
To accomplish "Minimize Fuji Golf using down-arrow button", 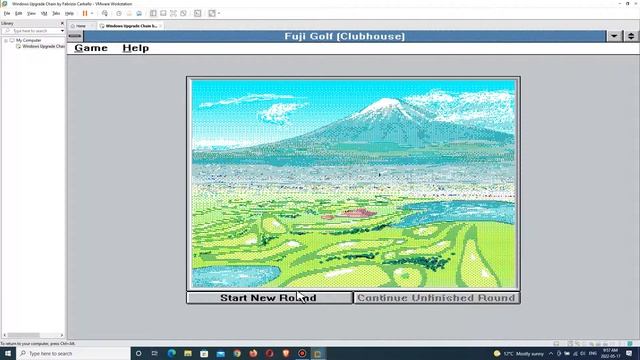I will pyautogui.click(x=614, y=36).
